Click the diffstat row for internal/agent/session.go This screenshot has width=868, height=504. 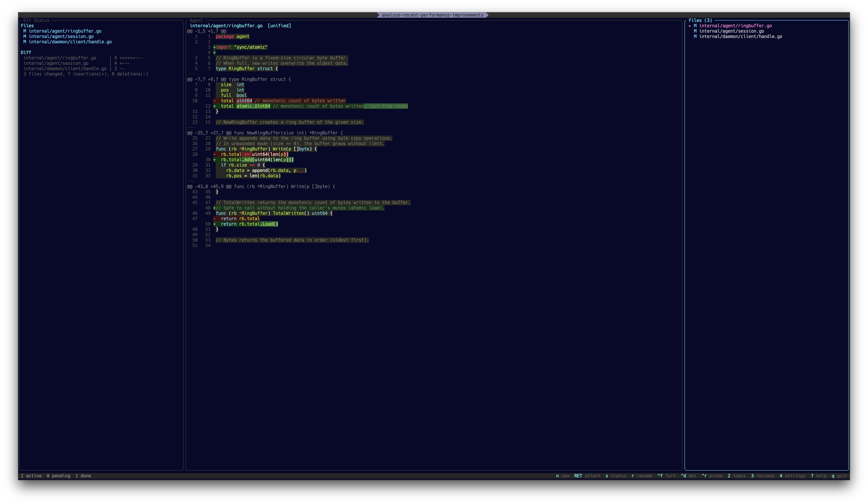77,63
